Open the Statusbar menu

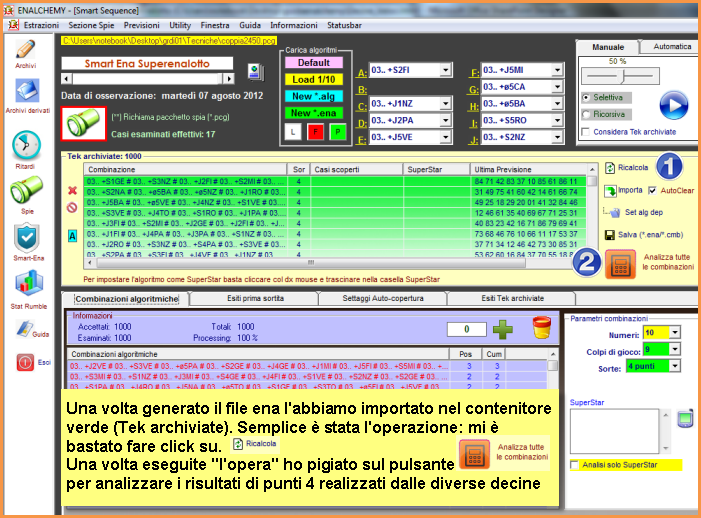[344, 25]
